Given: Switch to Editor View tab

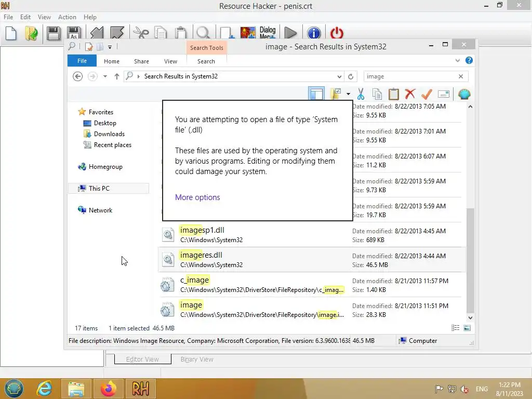Looking at the screenshot, I should pos(142,360).
